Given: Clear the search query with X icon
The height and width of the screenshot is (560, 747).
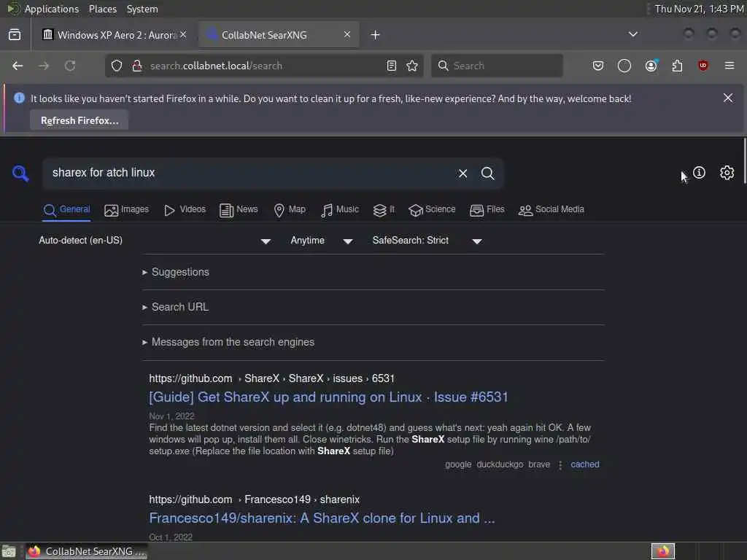Looking at the screenshot, I should (462, 174).
